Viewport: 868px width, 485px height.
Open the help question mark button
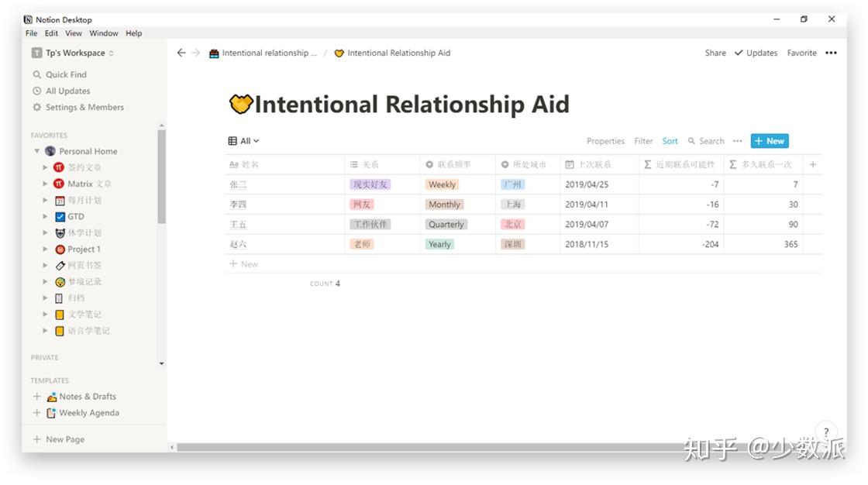[x=826, y=432]
